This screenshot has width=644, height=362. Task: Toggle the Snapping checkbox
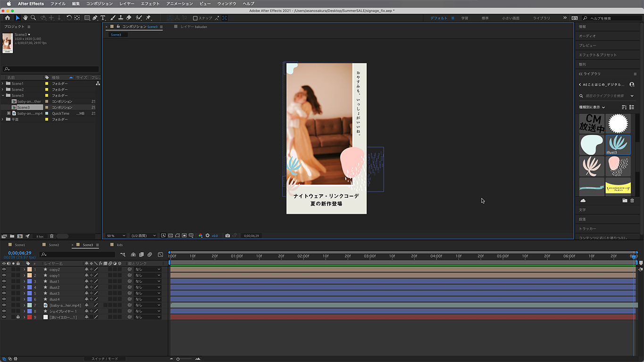(x=195, y=18)
